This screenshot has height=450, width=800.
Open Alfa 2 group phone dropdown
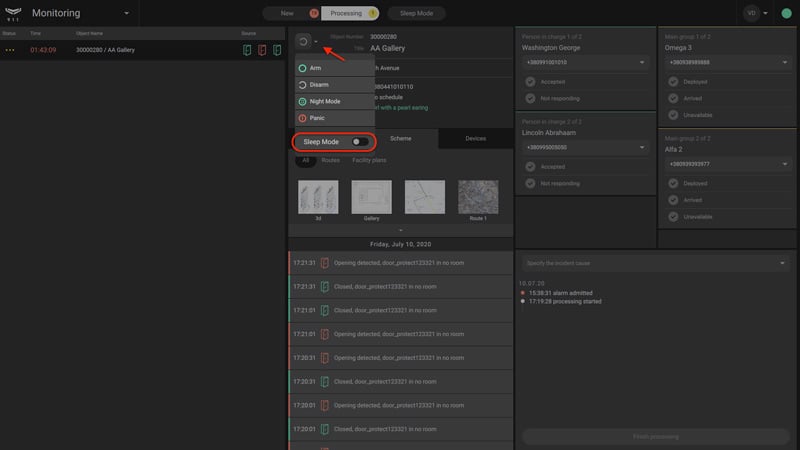(x=728, y=164)
